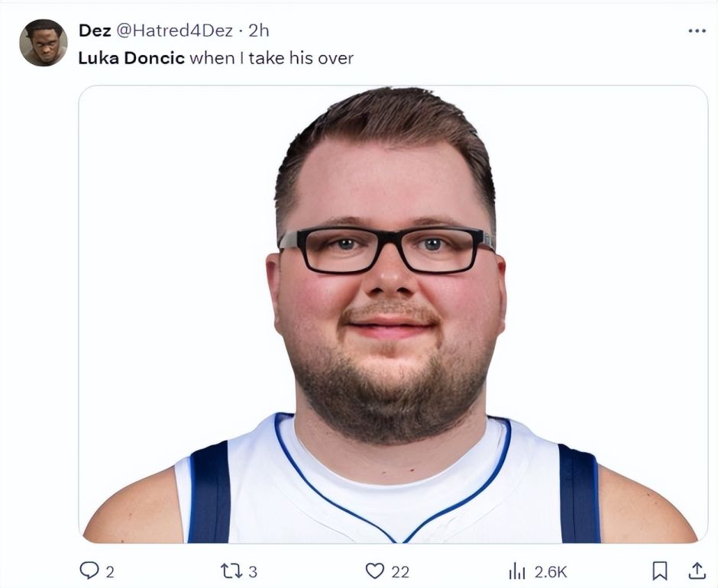Image resolution: width=718 pixels, height=588 pixels.
Task: Click the bold Luka Doncic text
Action: [x=131, y=58]
